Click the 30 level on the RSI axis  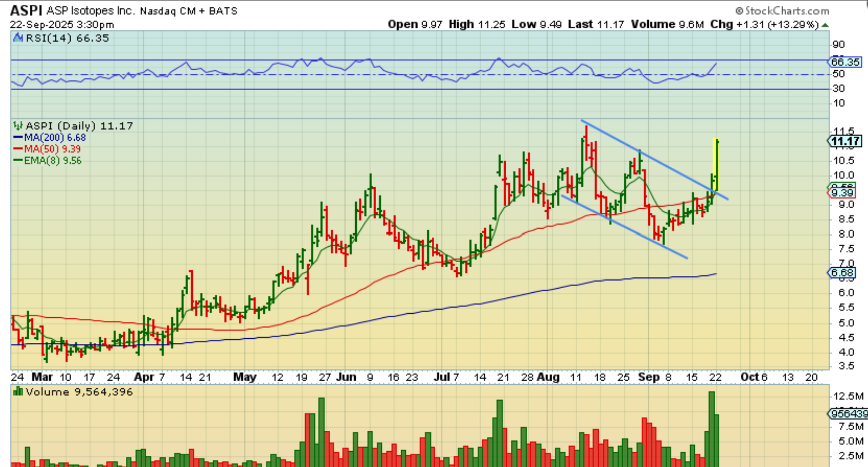point(839,88)
